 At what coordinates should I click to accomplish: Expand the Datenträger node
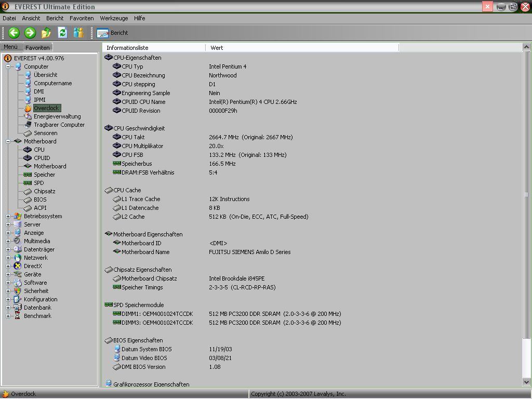click(x=8, y=249)
